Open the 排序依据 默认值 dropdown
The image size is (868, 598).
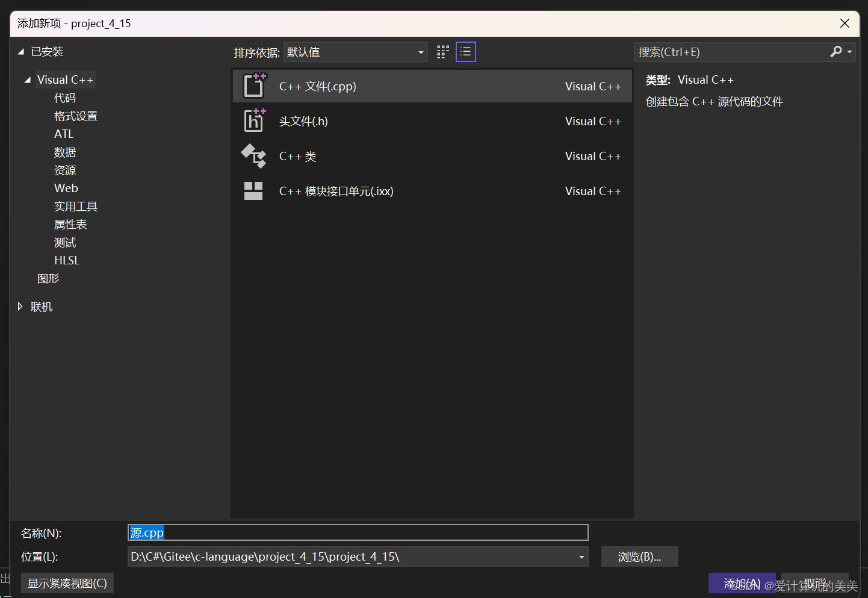pyautogui.click(x=356, y=52)
